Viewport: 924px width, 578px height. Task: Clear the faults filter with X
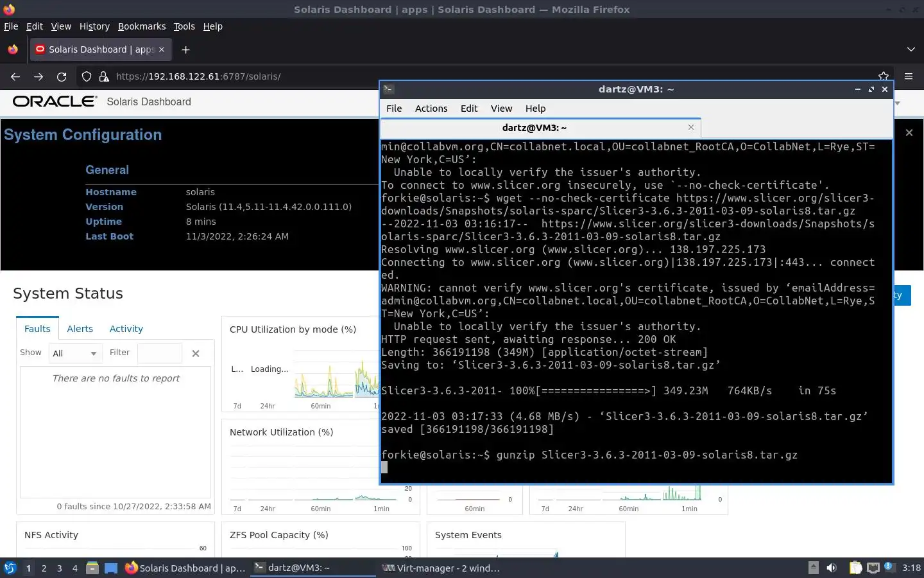[x=196, y=353]
